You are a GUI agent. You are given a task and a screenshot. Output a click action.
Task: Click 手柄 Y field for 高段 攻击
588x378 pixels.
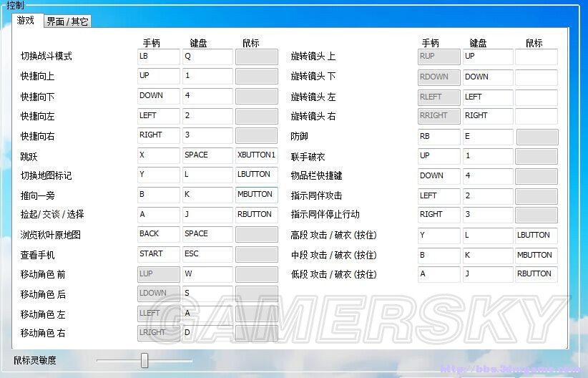(x=439, y=236)
